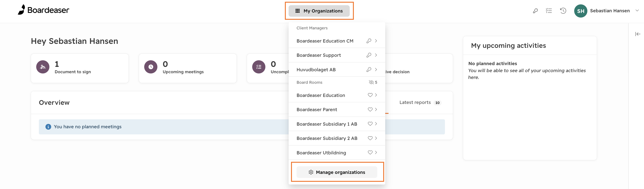Favorite the Boardeaser Parent board room
This screenshot has height=189, width=644.
click(370, 109)
